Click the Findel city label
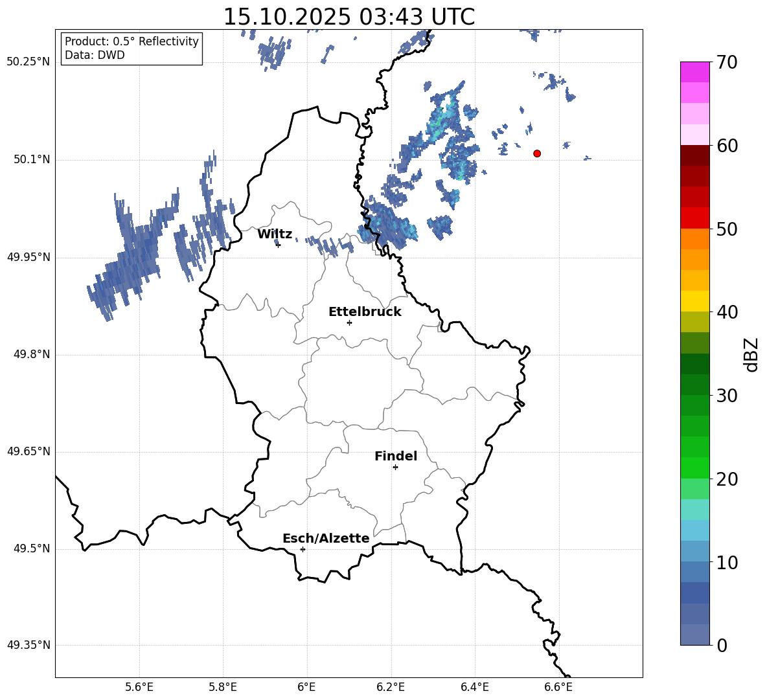Screen dimensions: 767x700 (396, 456)
